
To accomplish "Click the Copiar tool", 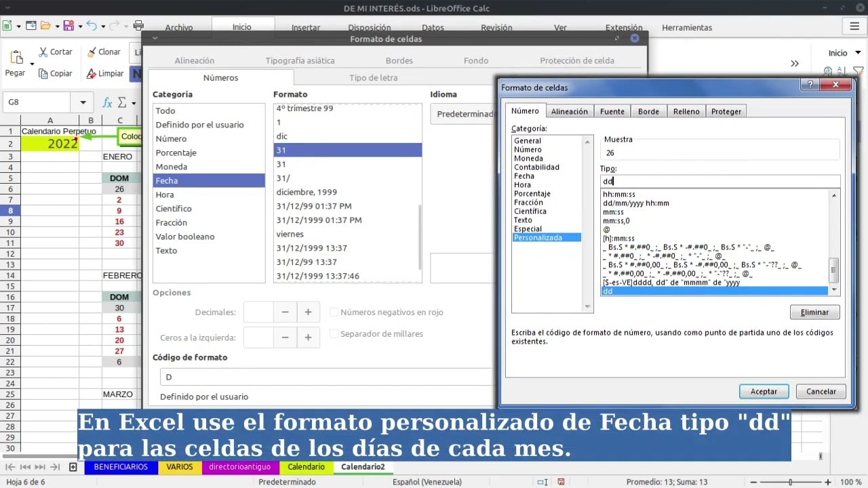I will pyautogui.click(x=55, y=73).
